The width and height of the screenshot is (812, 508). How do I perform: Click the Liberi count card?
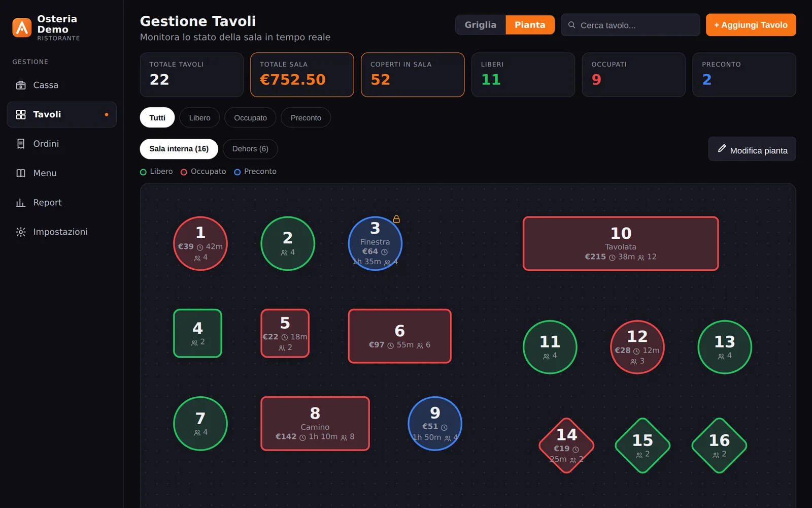523,75
